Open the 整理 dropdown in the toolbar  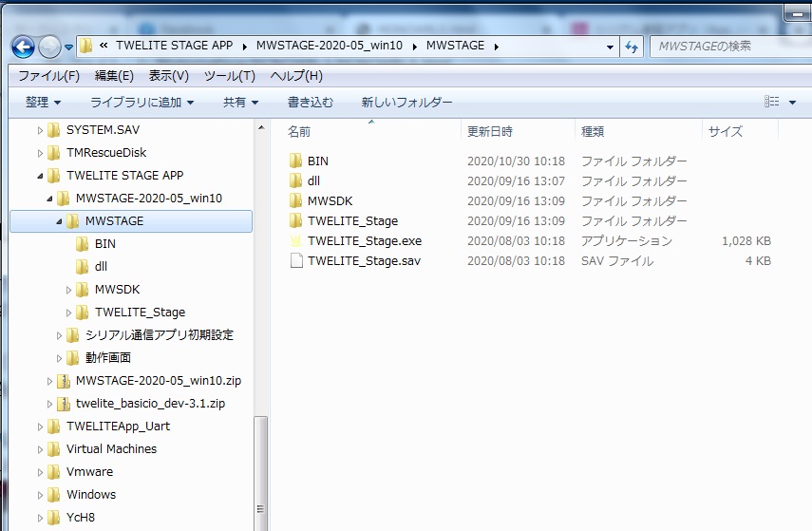[x=43, y=102]
